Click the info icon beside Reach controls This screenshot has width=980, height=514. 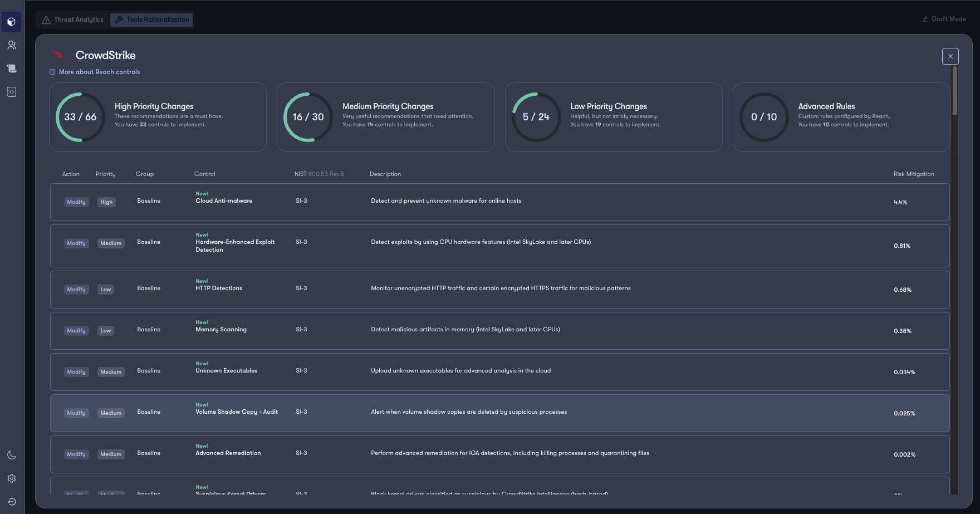[x=52, y=72]
